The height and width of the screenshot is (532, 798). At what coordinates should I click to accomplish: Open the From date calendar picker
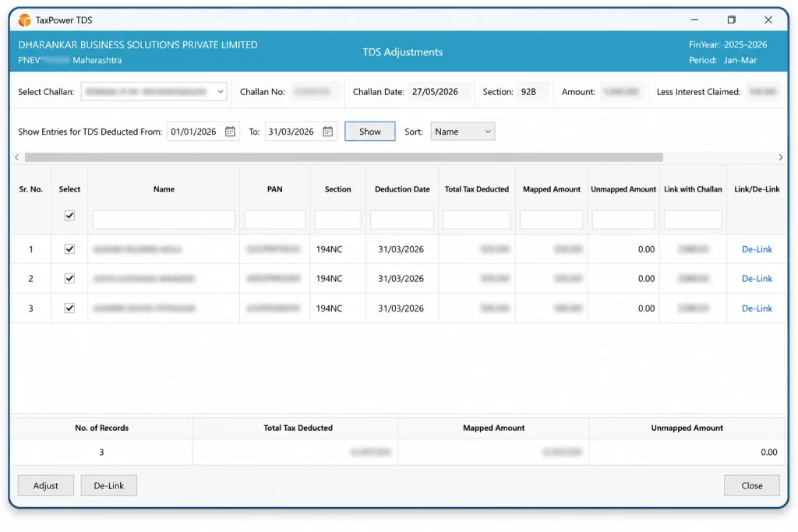(230, 132)
